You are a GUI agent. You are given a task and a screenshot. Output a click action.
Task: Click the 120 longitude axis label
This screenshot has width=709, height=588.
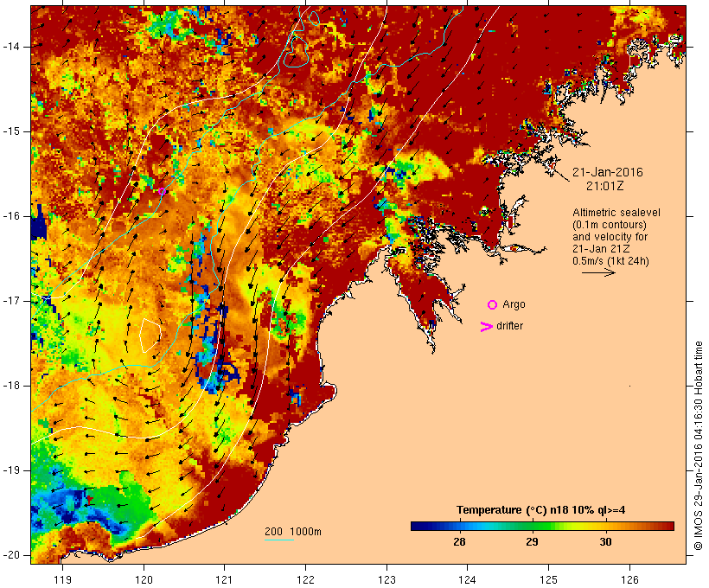(144, 579)
